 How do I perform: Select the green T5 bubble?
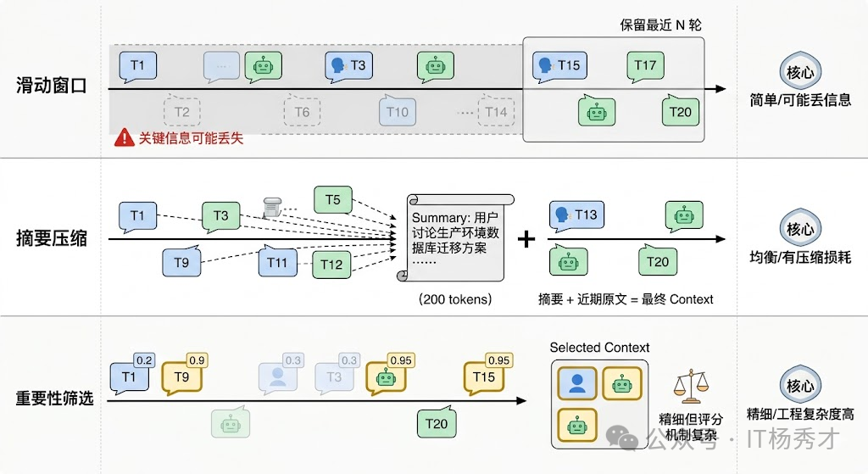[332, 200]
